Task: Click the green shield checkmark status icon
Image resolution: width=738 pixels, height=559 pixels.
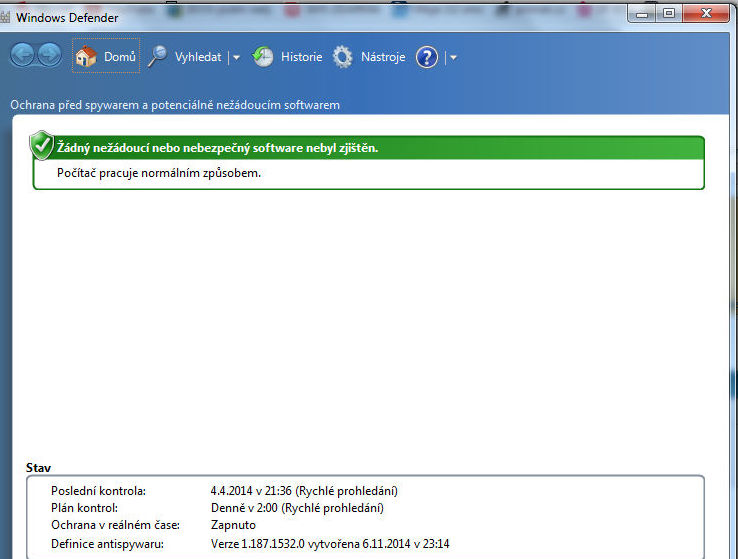Action: pos(41,145)
